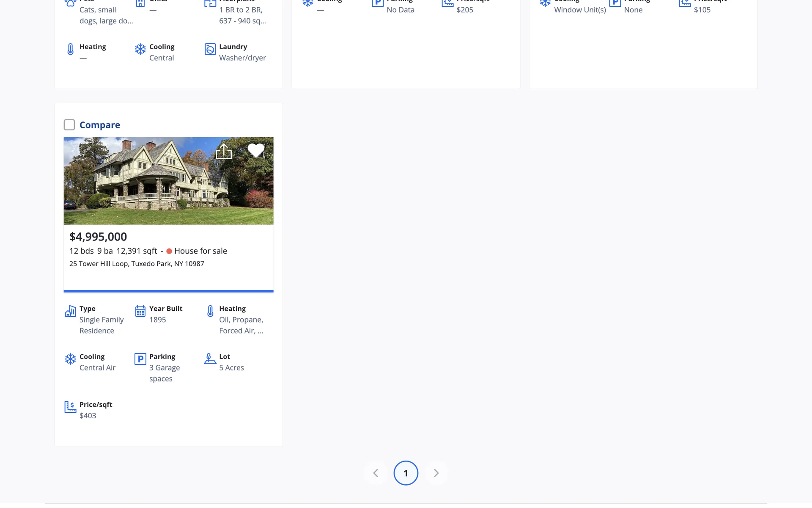The image size is (812, 508).
Task: Click the Heating thermometer icon by Oil, Propane
Action: (210, 311)
